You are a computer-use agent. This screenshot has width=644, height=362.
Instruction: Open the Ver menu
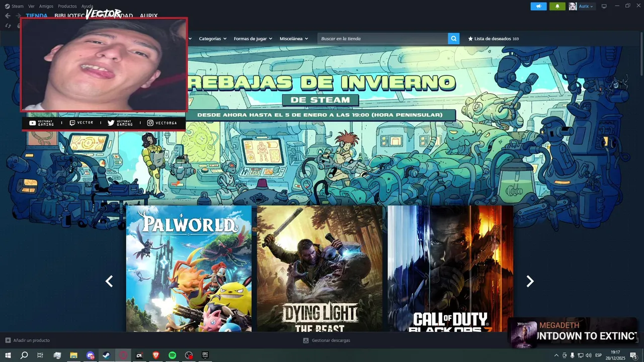point(31,7)
